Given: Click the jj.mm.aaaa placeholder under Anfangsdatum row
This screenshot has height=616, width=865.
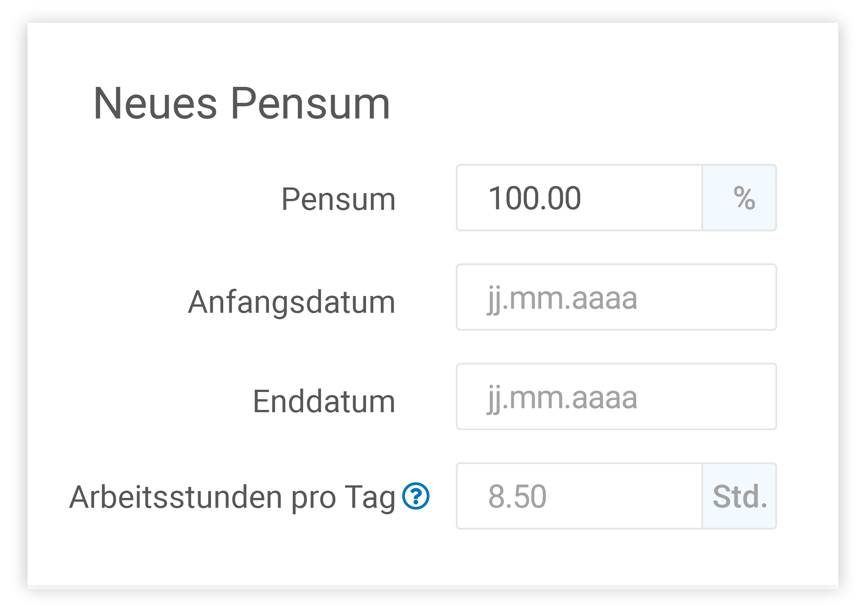Looking at the screenshot, I should 562,298.
